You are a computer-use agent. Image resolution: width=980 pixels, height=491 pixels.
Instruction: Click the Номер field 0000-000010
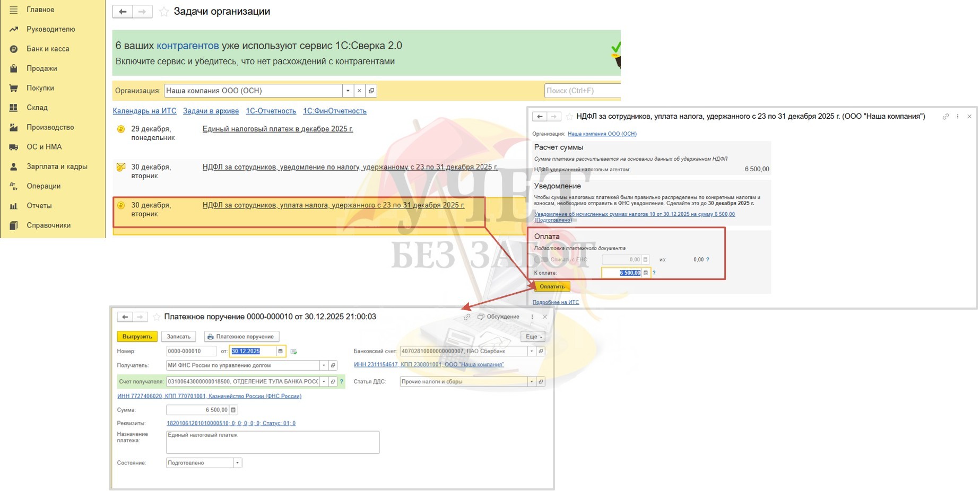(x=191, y=351)
